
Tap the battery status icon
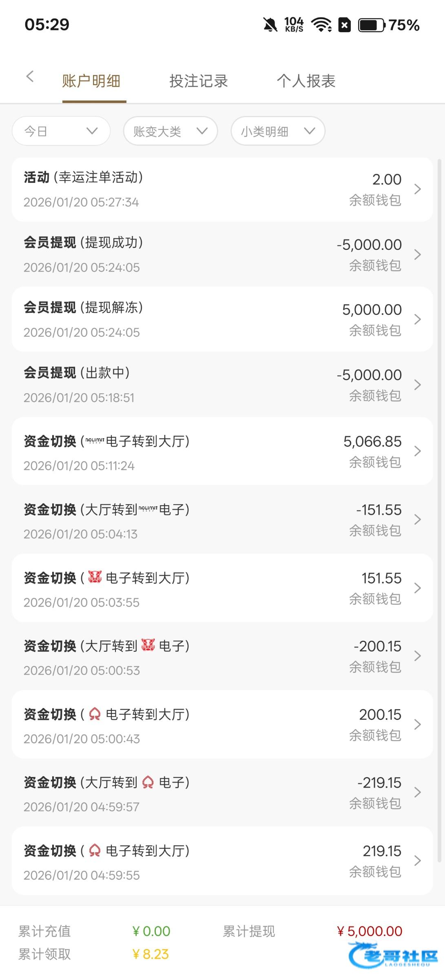[x=371, y=25]
